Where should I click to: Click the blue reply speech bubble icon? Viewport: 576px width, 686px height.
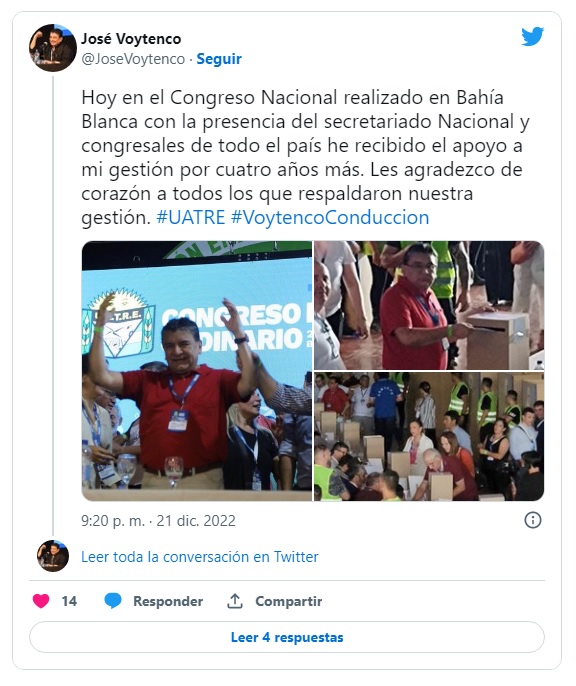[x=113, y=601]
